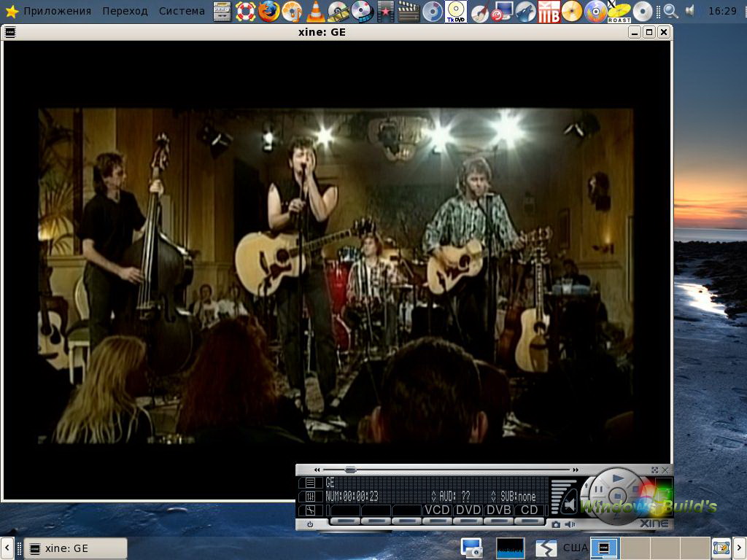Viewport: 747px width, 560px height.
Task: Switch to the third workspace
Action: (x=665, y=548)
